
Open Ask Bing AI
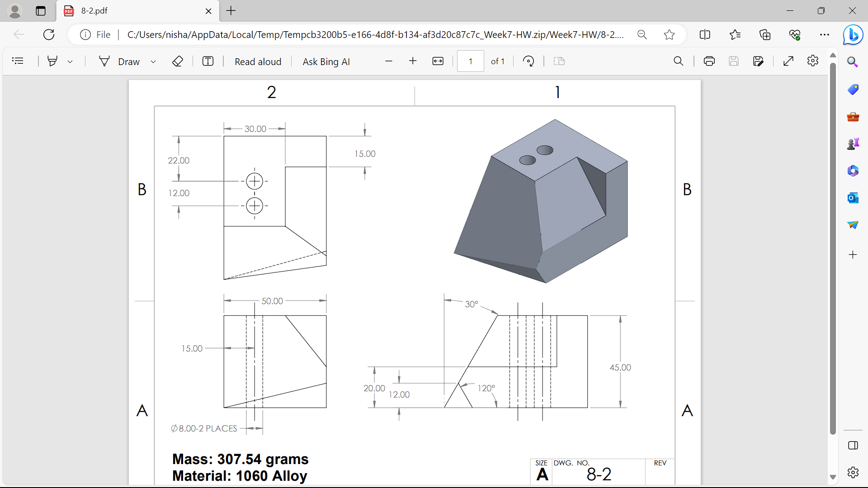click(326, 61)
